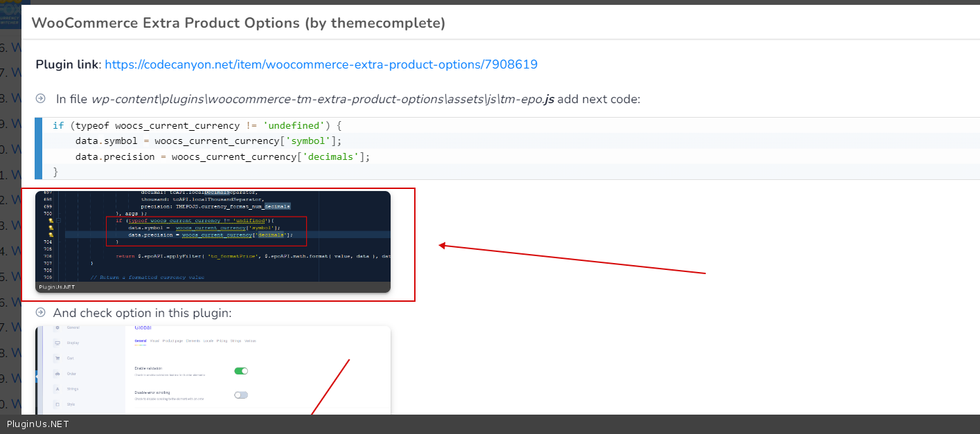This screenshot has height=434, width=980.
Task: Click the arrow bullet before "In file"
Action: [41, 98]
